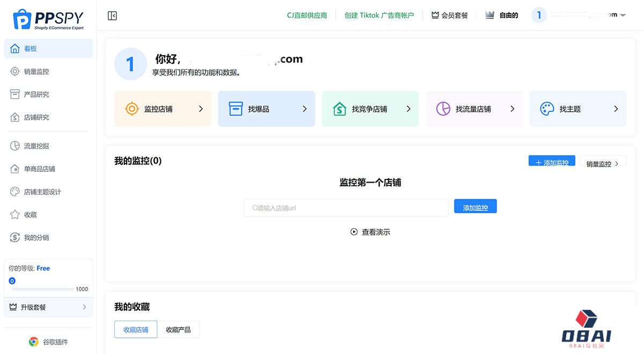Click the chevron on the 监控店铺 card
This screenshot has height=354, width=644.
click(201, 109)
